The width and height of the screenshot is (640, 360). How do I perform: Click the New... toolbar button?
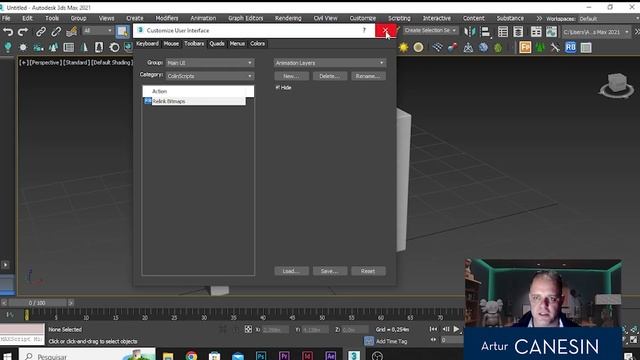point(291,76)
